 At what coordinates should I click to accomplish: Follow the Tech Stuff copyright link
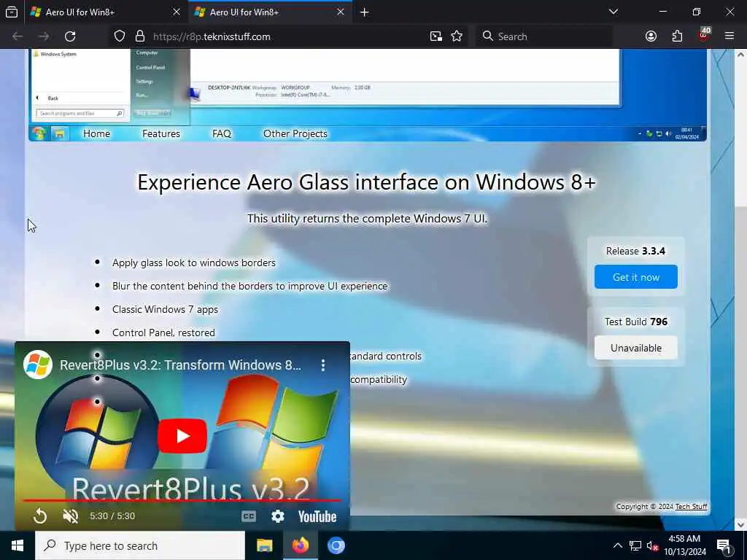tap(691, 506)
